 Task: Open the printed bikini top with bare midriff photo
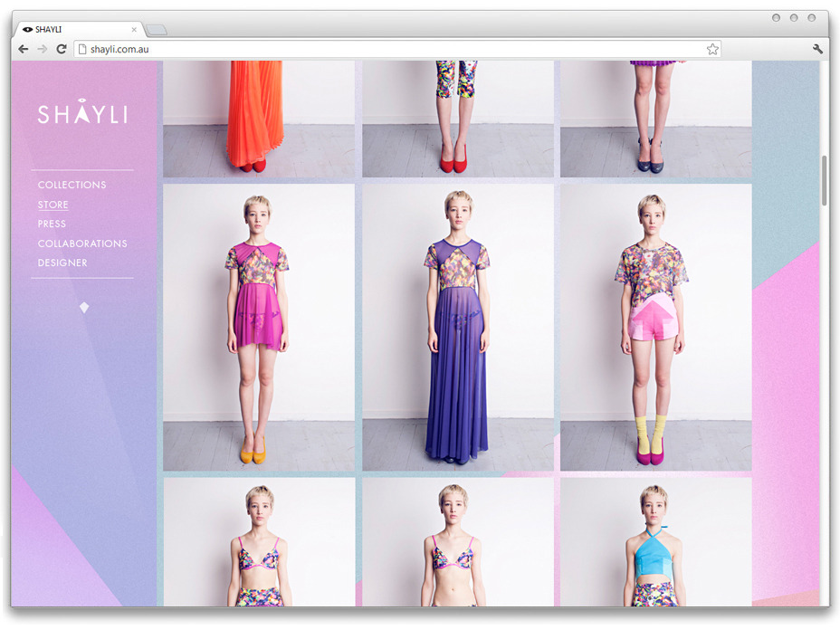click(x=458, y=542)
